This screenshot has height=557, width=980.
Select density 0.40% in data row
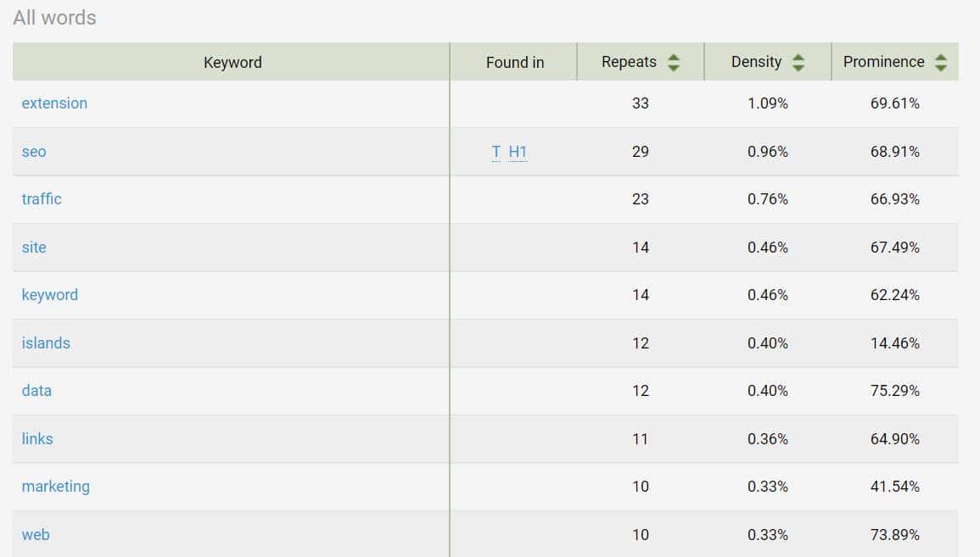(x=768, y=391)
